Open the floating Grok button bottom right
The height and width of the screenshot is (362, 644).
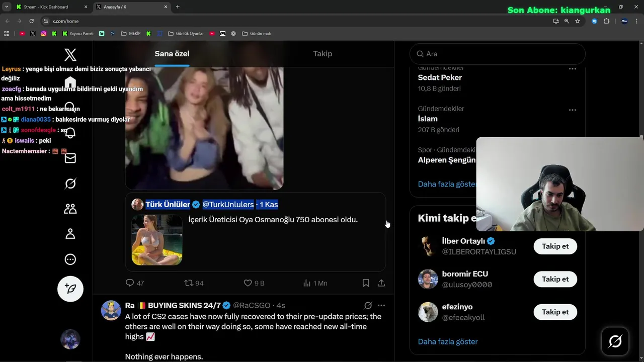point(615,341)
